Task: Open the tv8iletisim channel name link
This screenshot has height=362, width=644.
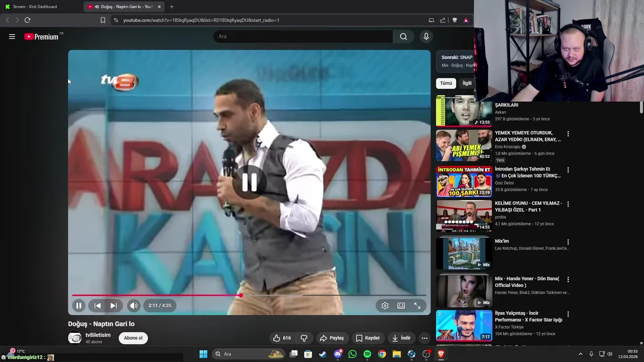Action: pyautogui.click(x=98, y=335)
